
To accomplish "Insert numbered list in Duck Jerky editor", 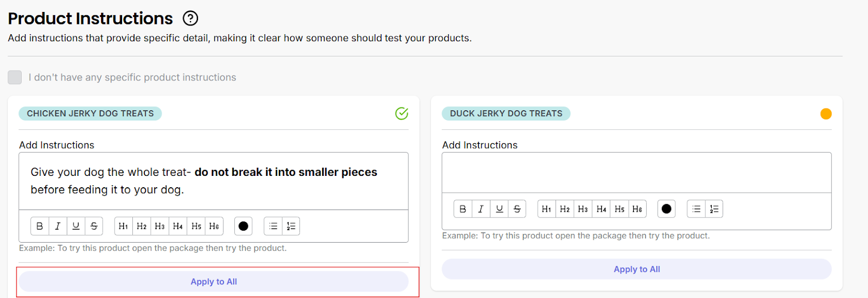I will coord(714,209).
